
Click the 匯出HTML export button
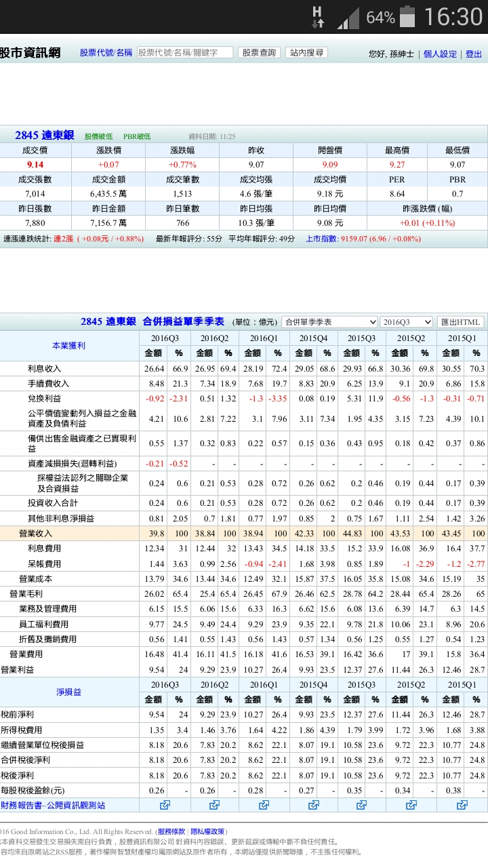click(x=460, y=322)
